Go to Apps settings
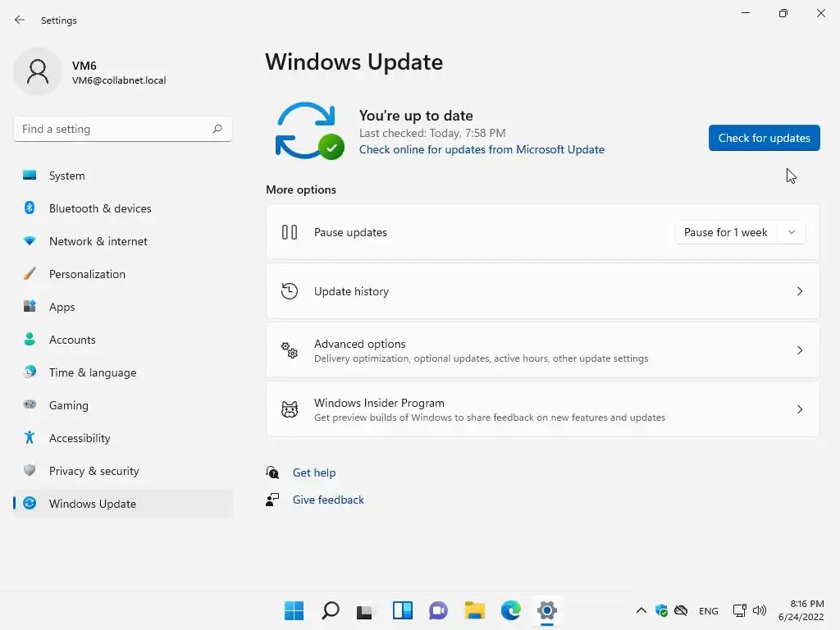 click(123, 307)
